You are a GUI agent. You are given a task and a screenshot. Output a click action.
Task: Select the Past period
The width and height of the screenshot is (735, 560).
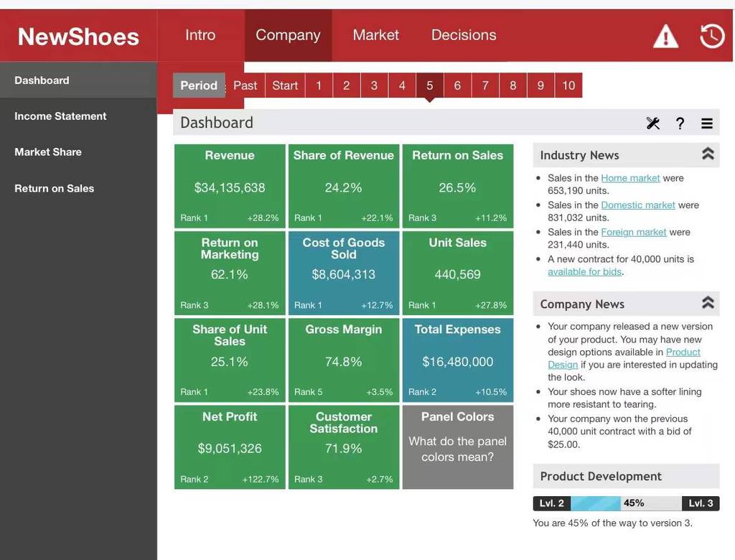coord(245,85)
